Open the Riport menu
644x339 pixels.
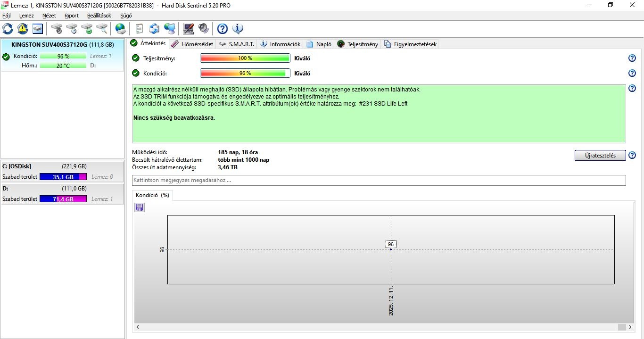[x=72, y=16]
